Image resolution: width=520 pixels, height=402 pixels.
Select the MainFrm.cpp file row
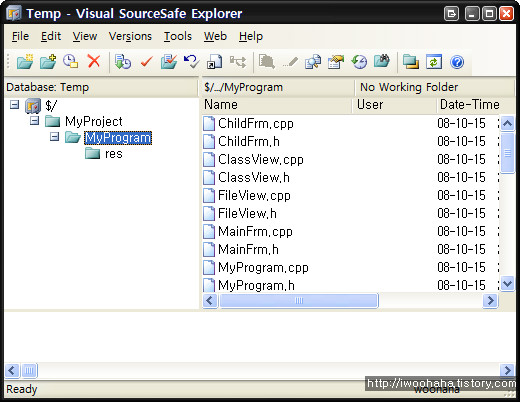coord(350,231)
